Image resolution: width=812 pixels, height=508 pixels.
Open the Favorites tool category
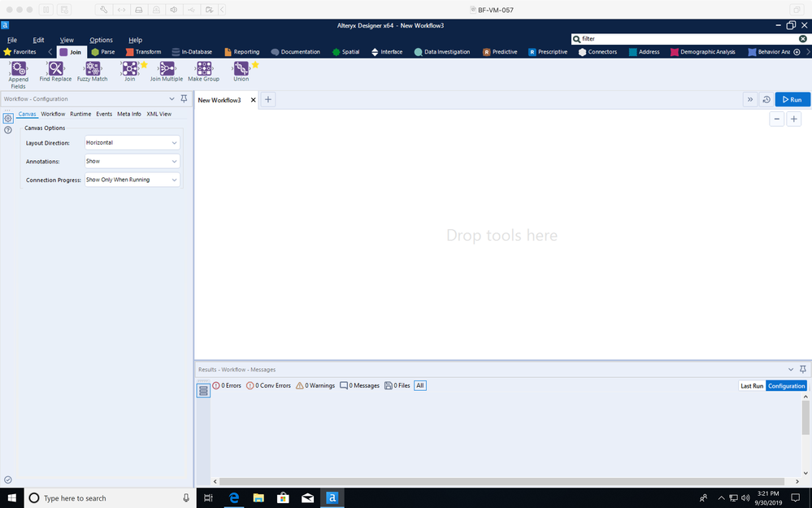pos(20,52)
